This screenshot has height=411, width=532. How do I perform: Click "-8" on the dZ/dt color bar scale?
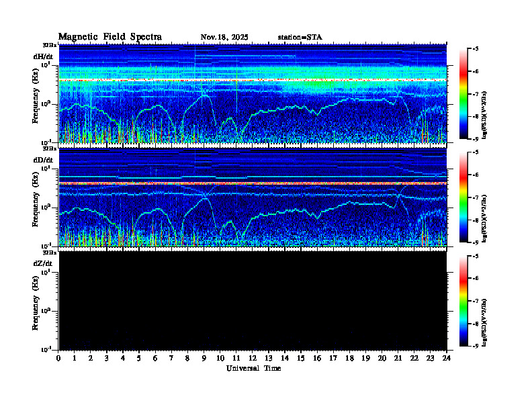coord(476,324)
